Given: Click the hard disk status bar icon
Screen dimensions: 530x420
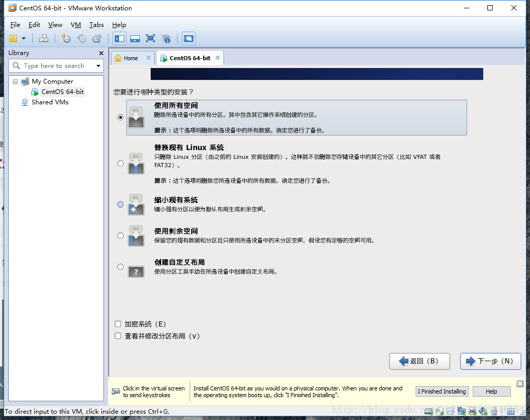Looking at the screenshot, I should (x=429, y=411).
